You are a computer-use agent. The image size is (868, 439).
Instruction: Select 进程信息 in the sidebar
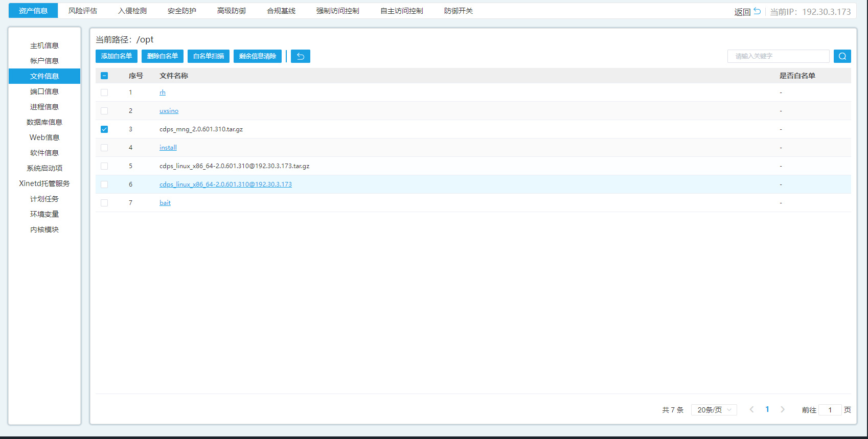point(44,107)
